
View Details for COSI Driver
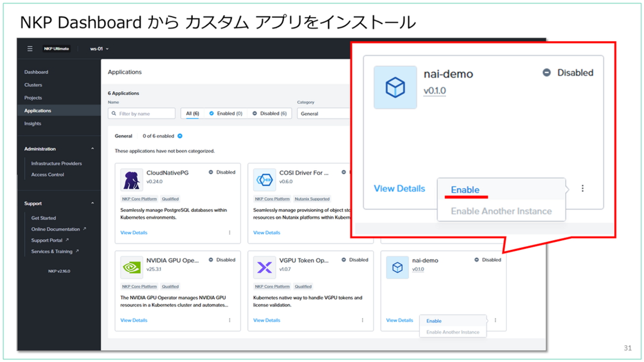tap(267, 233)
